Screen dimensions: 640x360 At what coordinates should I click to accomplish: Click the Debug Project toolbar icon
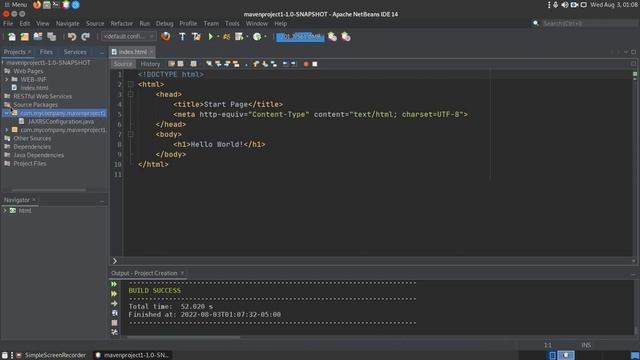click(x=227, y=37)
